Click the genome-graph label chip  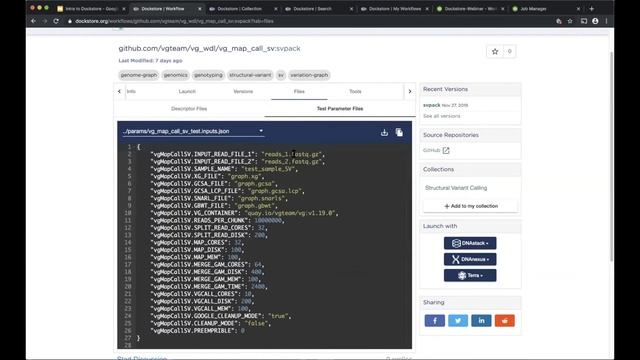(139, 75)
